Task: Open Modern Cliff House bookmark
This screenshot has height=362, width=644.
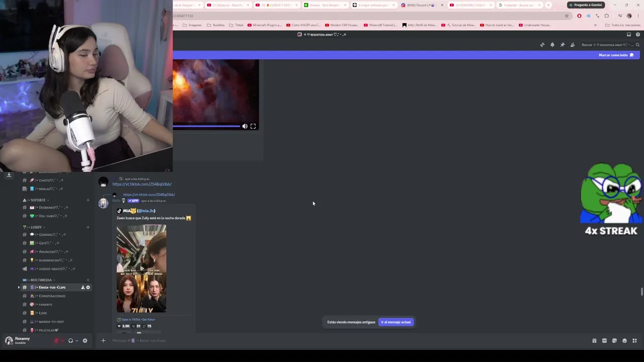Action: [x=342, y=25]
